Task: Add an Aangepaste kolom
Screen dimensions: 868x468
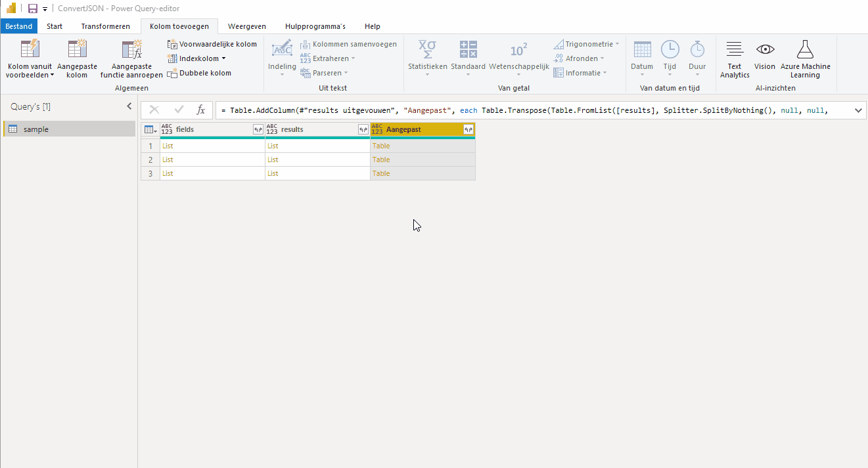Action: click(x=77, y=59)
